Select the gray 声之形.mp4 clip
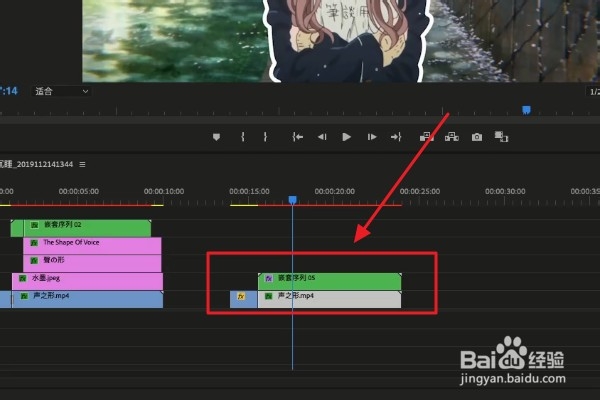600x400 pixels. click(329, 299)
